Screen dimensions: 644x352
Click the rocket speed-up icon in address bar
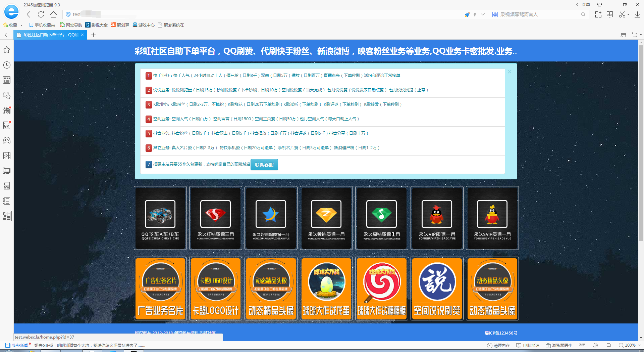[x=467, y=14]
